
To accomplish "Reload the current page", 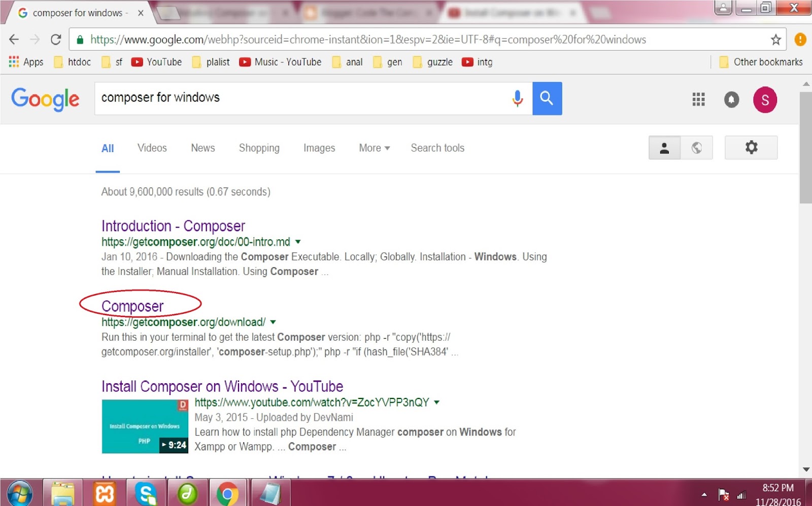I will (56, 40).
